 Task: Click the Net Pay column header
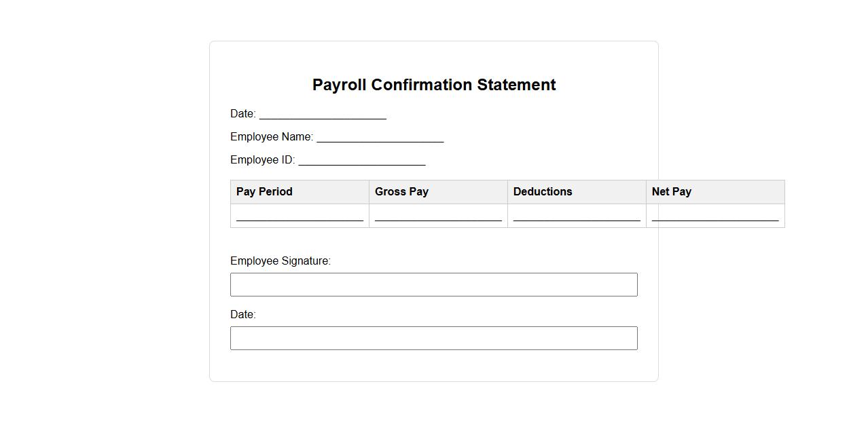click(672, 192)
